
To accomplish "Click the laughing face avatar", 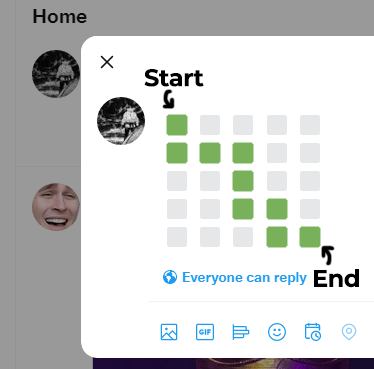I will click(56, 207).
